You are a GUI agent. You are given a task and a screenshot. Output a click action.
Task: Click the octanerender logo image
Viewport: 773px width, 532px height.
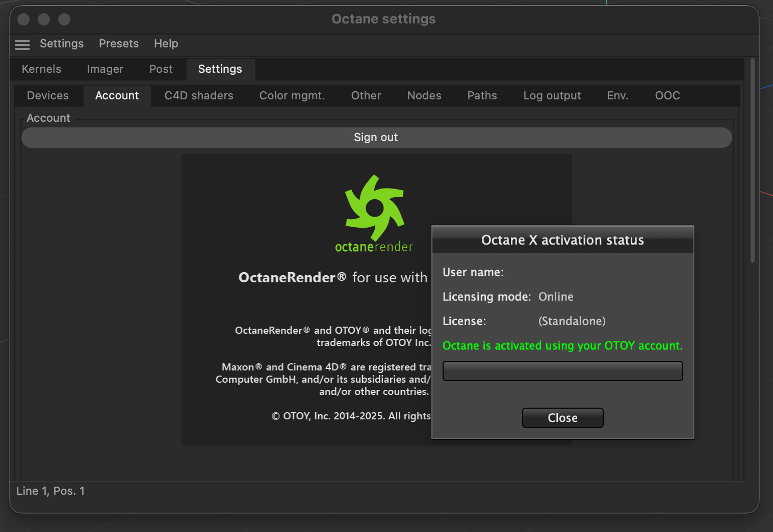tap(374, 214)
